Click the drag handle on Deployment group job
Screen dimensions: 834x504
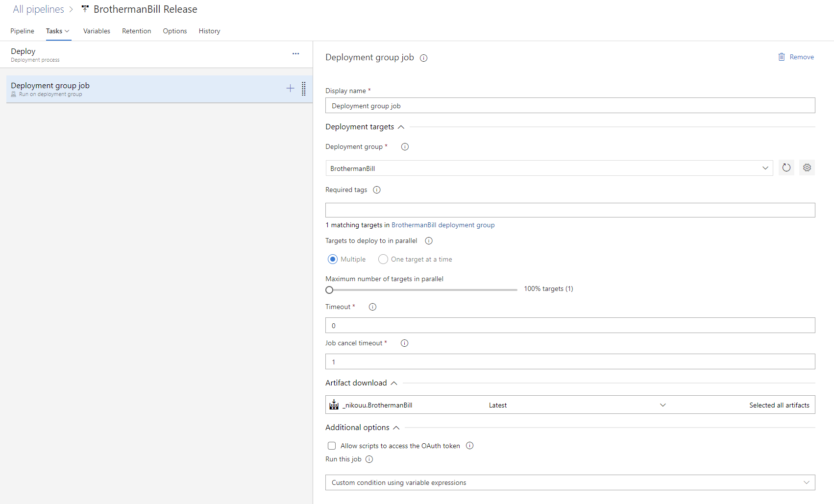[304, 89]
